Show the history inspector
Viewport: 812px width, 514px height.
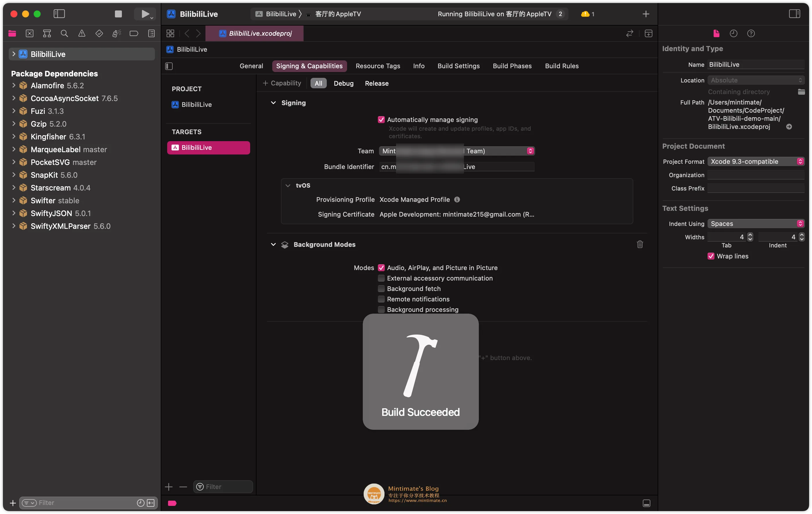[733, 33]
